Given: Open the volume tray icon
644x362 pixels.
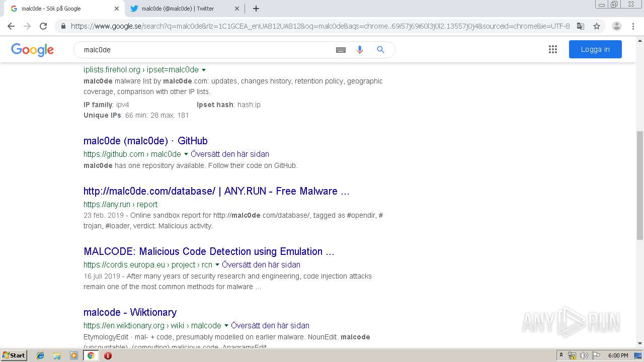Looking at the screenshot, I should point(584,355).
